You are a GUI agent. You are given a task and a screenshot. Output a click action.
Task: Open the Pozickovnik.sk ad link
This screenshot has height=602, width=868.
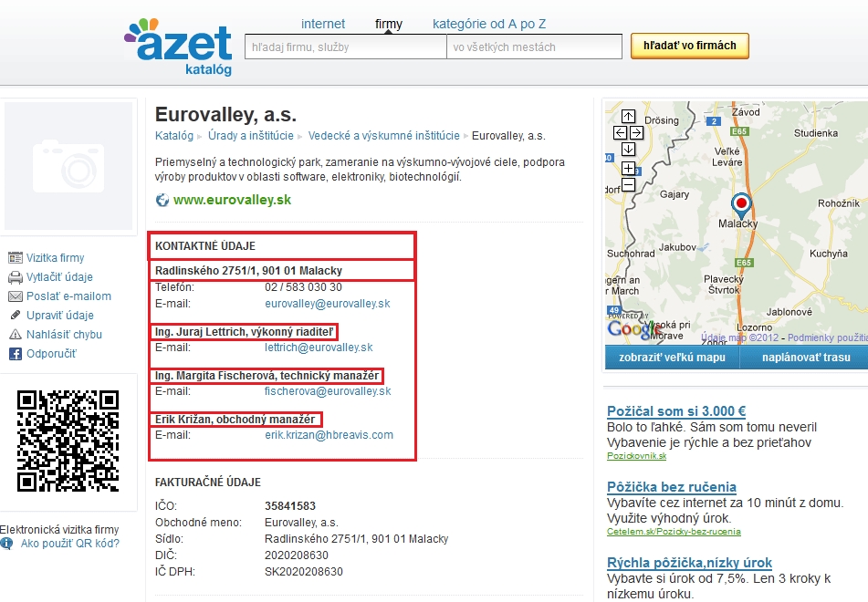tap(636, 456)
